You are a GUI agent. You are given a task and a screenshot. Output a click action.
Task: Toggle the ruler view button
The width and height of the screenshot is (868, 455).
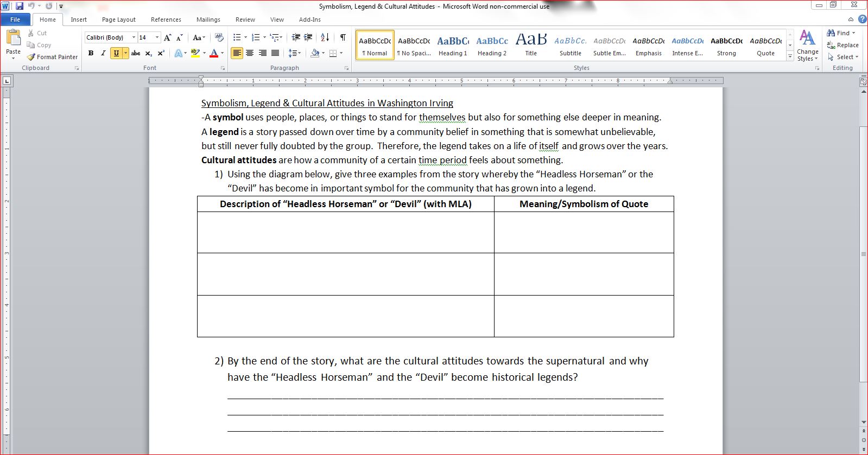pos(863,82)
